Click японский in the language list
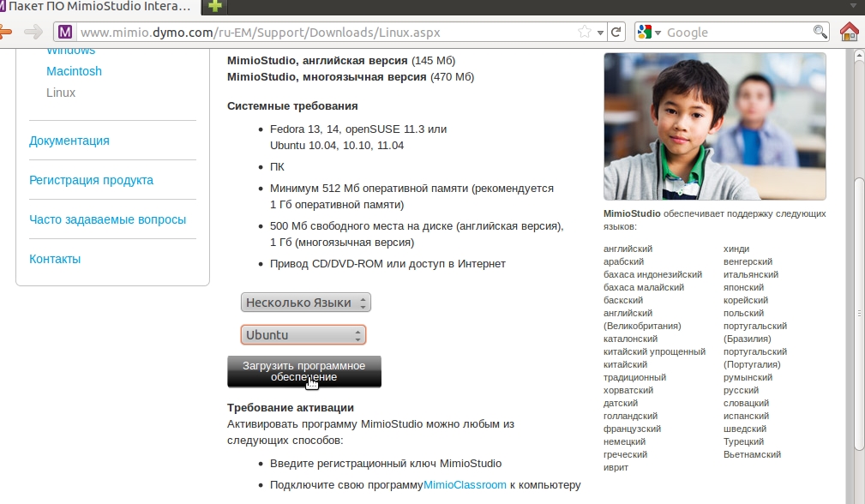The width and height of the screenshot is (865, 504). click(743, 287)
